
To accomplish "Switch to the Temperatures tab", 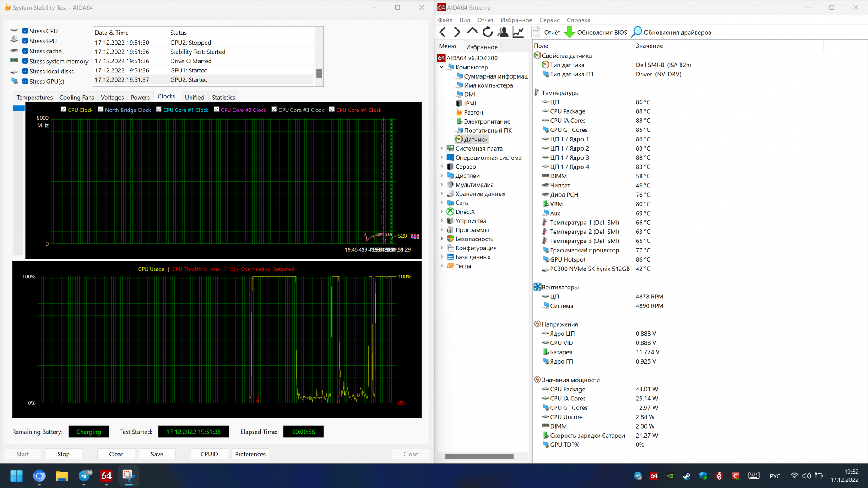I will [x=34, y=98].
